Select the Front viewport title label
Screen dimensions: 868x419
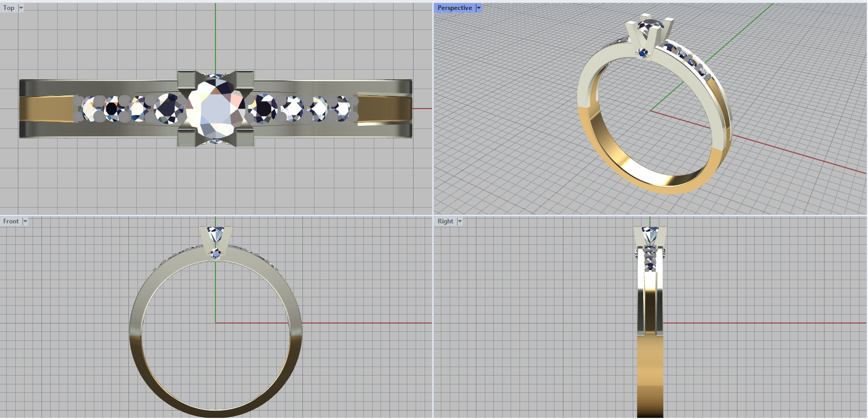(x=11, y=221)
